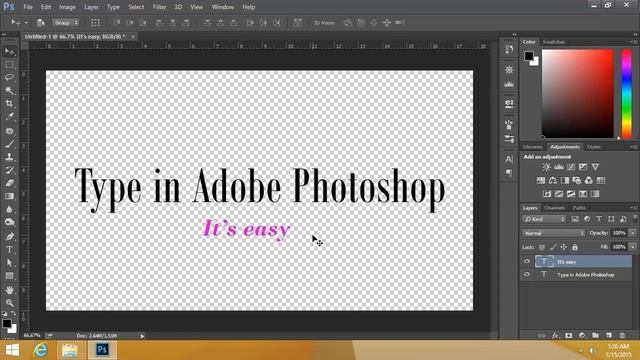Select the Horizontal Type tool

pyautogui.click(x=9, y=249)
